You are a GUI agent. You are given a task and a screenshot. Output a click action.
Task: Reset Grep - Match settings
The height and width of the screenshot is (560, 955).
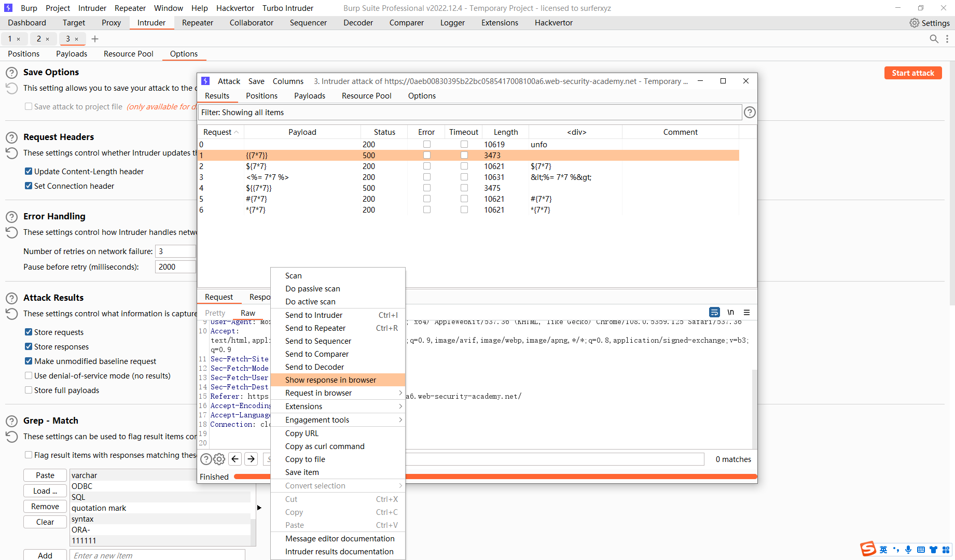coord(11,437)
